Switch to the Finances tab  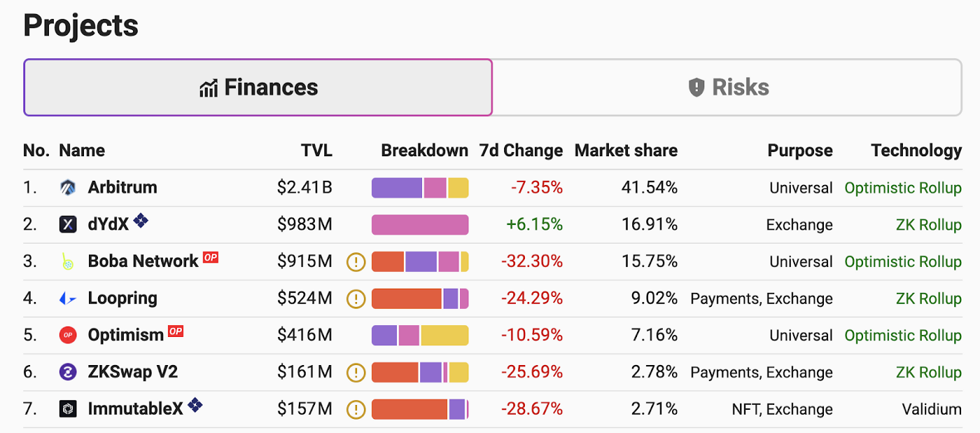click(x=258, y=88)
